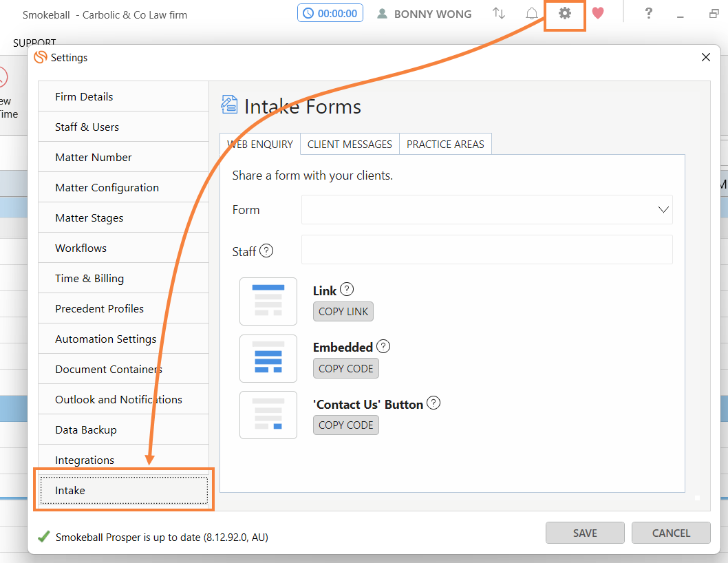Click the Smokeball logo in Settings dialog

point(41,57)
